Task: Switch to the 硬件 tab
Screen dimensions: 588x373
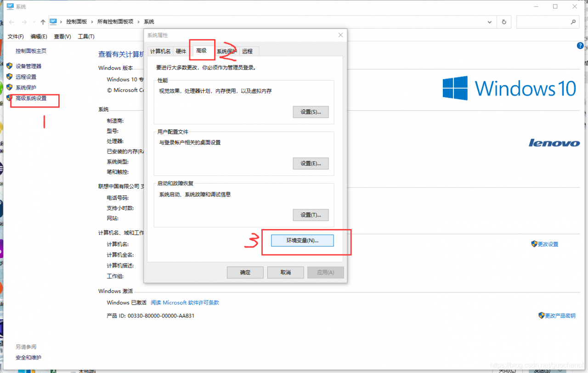Action: click(x=181, y=52)
